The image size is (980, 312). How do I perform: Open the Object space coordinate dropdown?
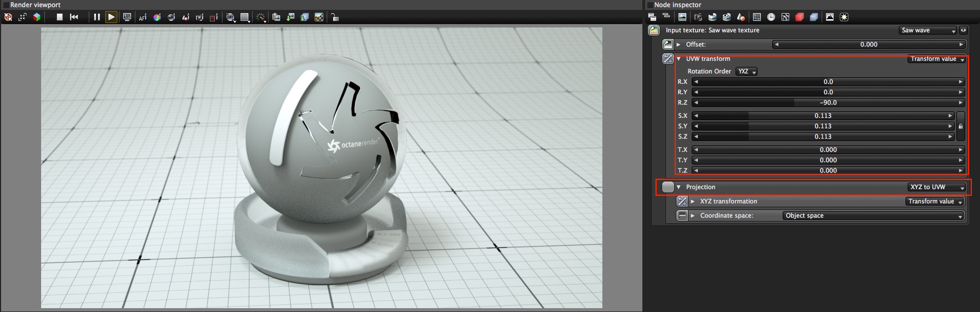[x=874, y=215]
